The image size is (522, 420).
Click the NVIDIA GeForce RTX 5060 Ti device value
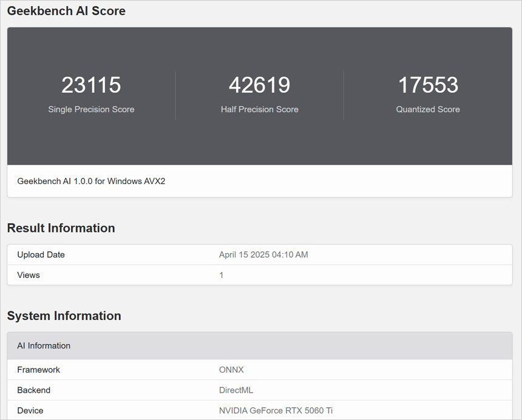(276, 411)
